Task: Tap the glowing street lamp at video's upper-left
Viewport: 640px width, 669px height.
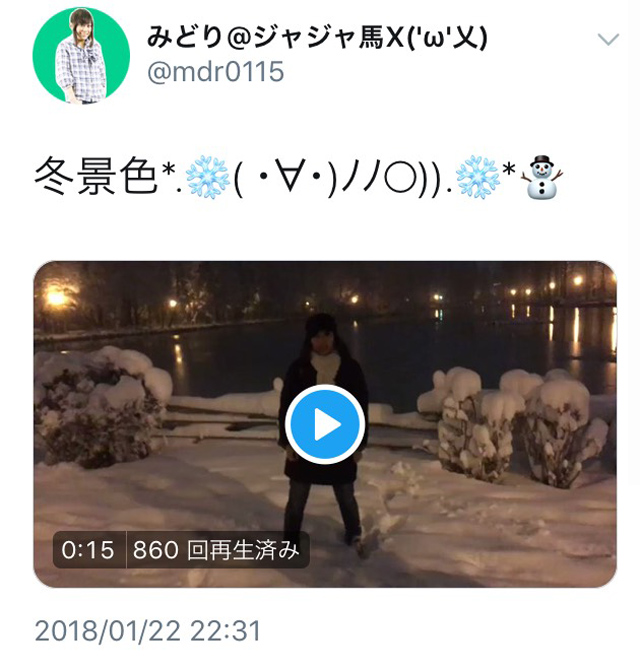Action: (56, 297)
